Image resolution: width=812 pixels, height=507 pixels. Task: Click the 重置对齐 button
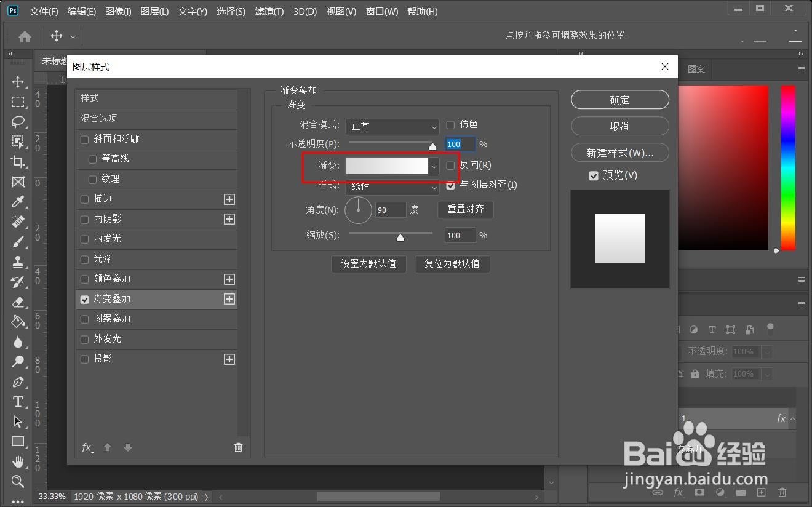point(466,209)
